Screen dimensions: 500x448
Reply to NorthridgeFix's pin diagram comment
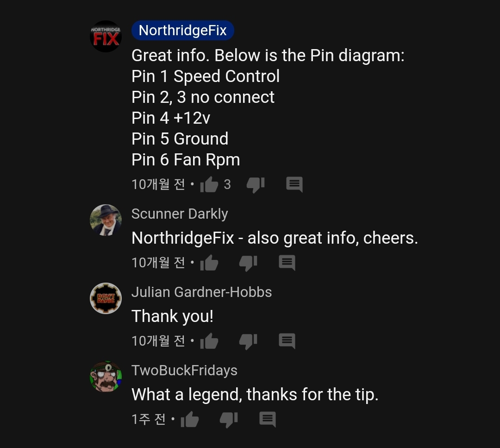294,184
